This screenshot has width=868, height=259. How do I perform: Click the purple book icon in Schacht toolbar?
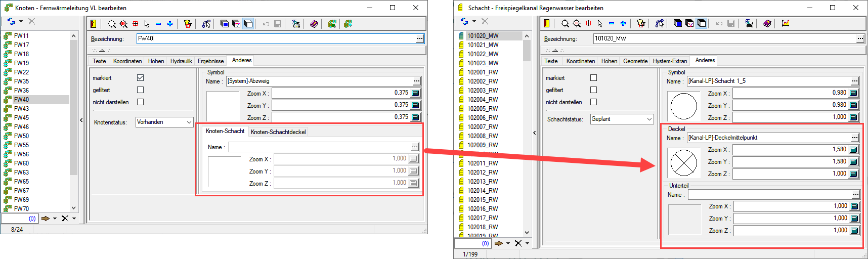(767, 23)
